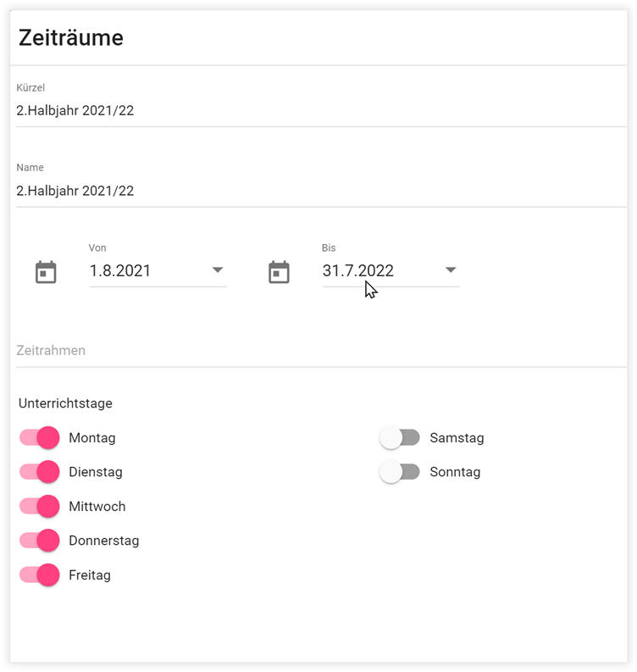Click the calendar icon beside Von date
The image size is (637, 672).
click(x=46, y=272)
